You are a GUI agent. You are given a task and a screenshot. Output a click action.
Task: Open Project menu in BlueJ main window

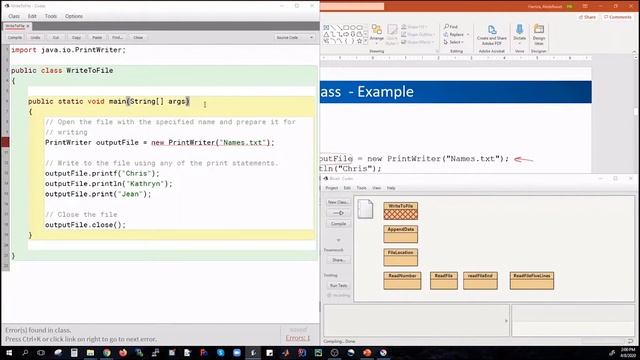tap(331, 188)
